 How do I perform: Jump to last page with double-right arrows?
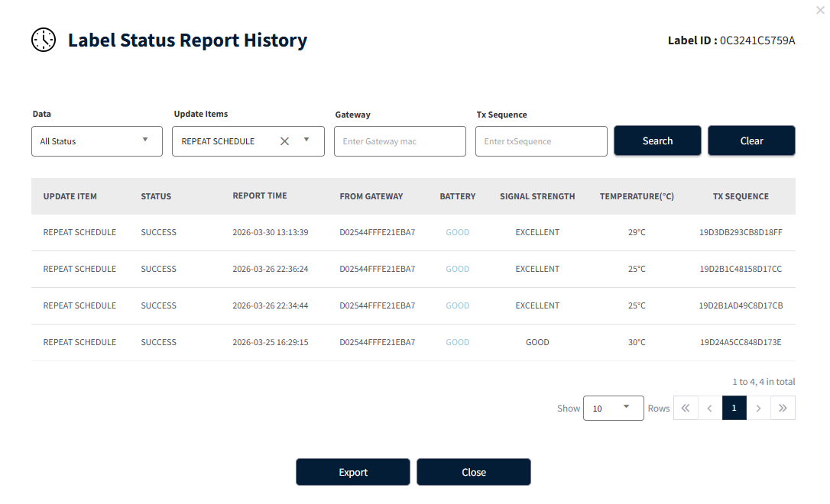[x=783, y=408]
